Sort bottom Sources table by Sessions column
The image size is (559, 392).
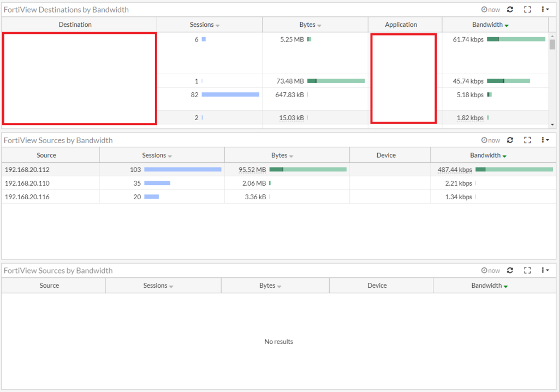pyautogui.click(x=163, y=286)
